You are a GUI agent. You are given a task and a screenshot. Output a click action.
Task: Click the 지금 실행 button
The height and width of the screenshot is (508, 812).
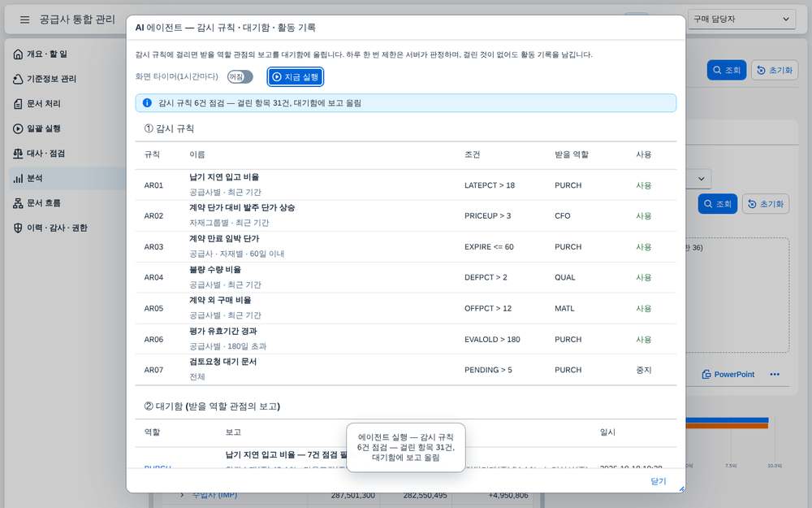click(296, 76)
